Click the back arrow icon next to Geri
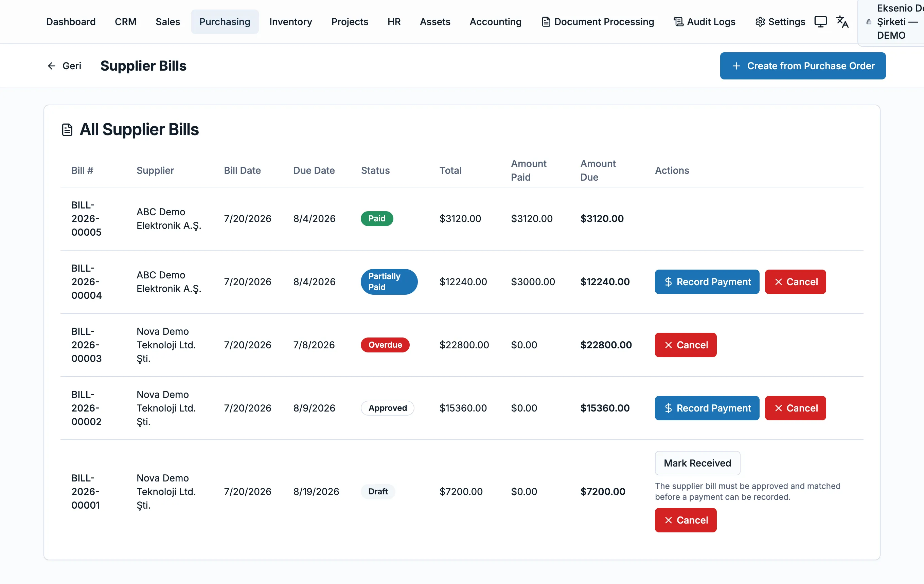Screen dimensions: 924x584 click(51, 66)
